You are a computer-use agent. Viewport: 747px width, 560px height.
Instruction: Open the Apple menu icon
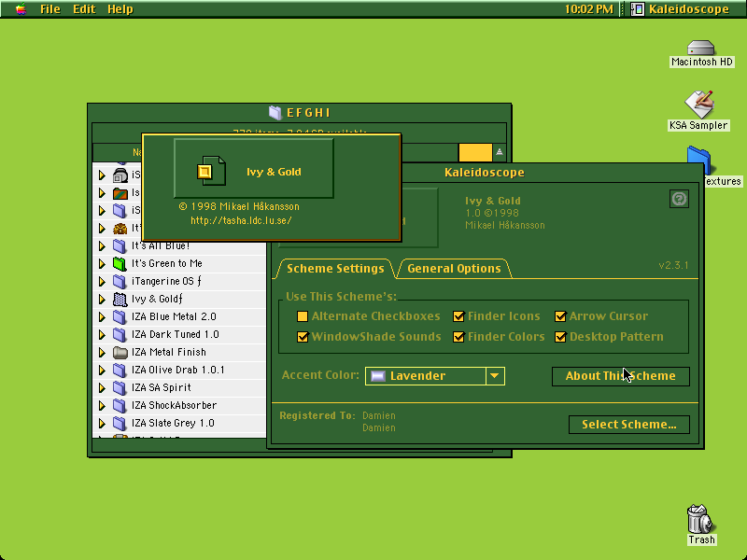tap(21, 9)
